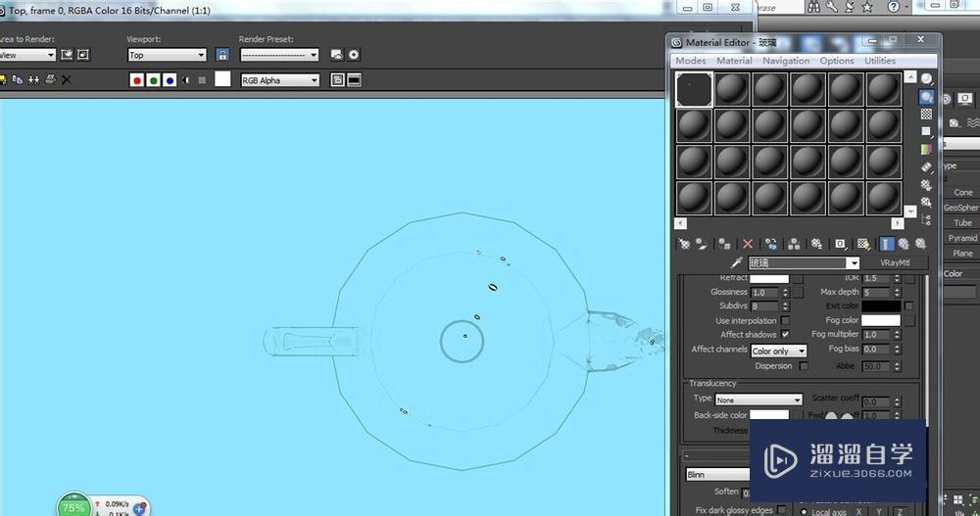
Task: Open Options menu in Material Editor
Action: (x=837, y=61)
